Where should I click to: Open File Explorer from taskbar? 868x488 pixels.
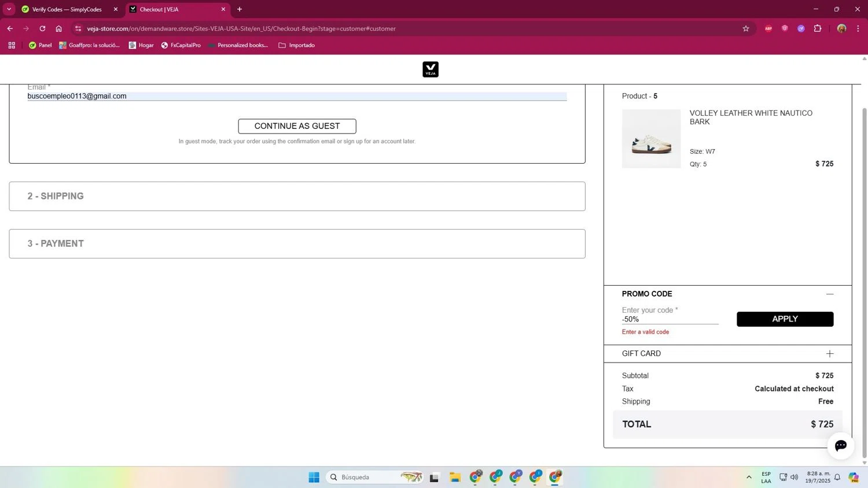pos(455,477)
